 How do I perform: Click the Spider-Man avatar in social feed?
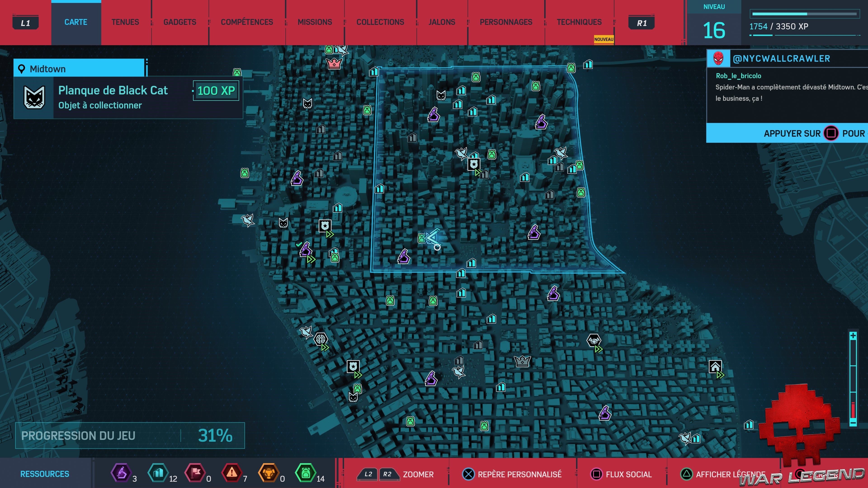(718, 59)
